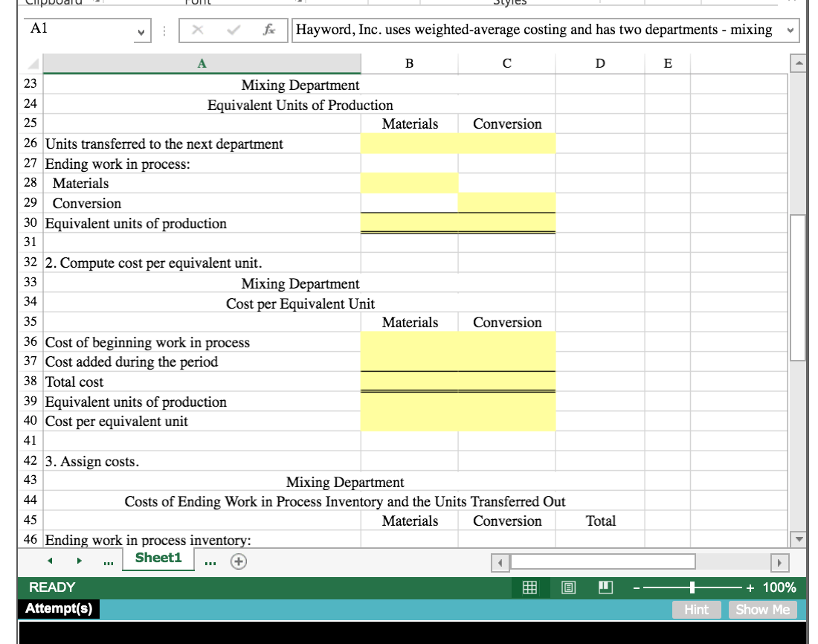This screenshot has height=644, width=818.
Task: Click the Hint button
Action: [695, 610]
